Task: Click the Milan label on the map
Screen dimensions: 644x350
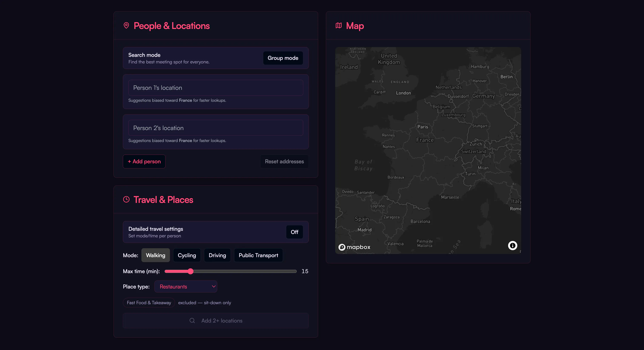Action: coord(483,168)
